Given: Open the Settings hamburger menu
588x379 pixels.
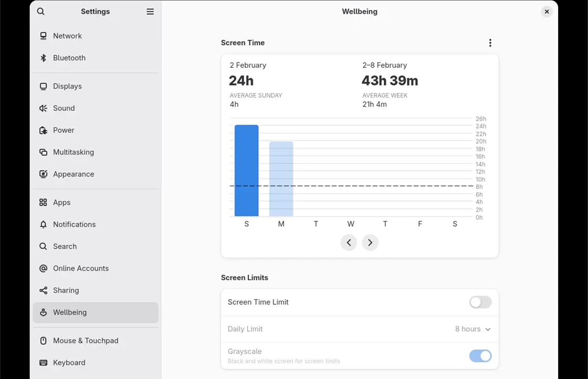Looking at the screenshot, I should coord(150,12).
